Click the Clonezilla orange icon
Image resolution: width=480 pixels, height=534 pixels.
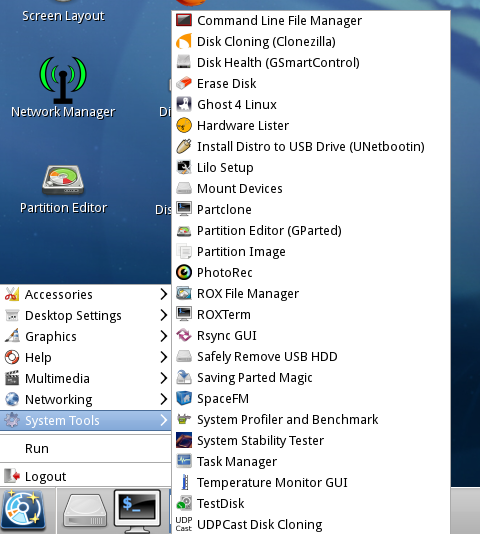click(184, 42)
